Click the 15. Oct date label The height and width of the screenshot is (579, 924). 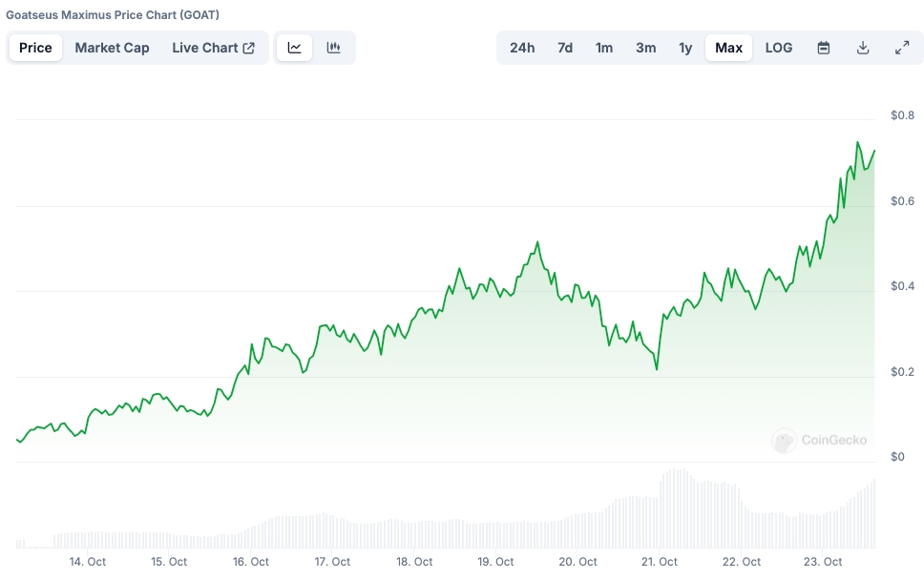(x=169, y=562)
